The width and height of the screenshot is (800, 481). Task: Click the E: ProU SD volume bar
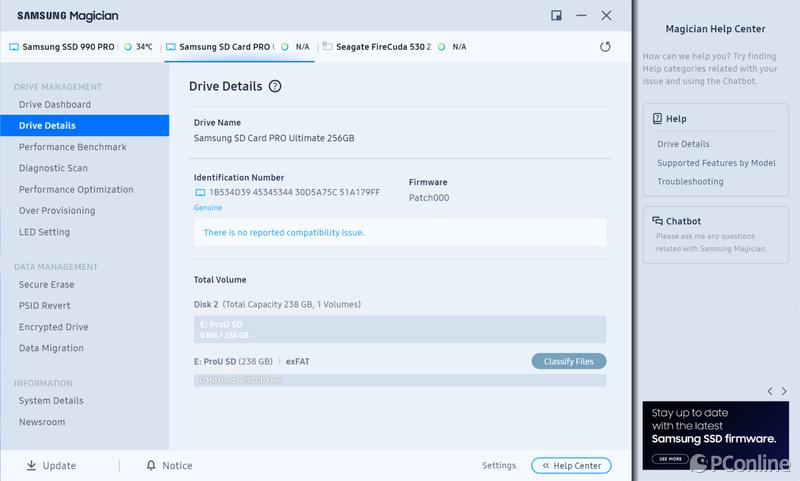tap(399, 329)
